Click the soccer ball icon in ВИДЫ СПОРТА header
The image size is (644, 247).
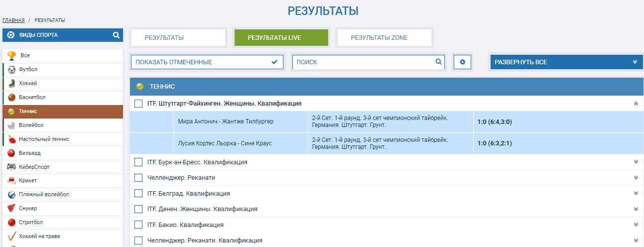[x=11, y=35]
